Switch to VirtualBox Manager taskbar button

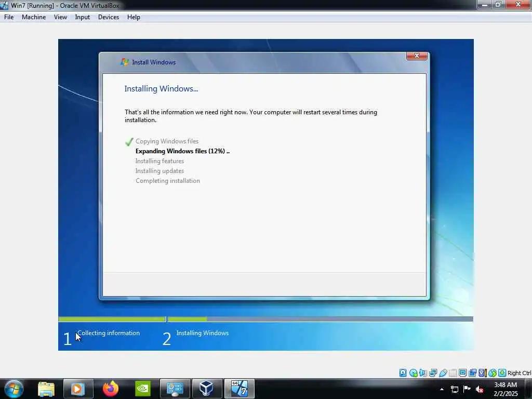coord(207,389)
